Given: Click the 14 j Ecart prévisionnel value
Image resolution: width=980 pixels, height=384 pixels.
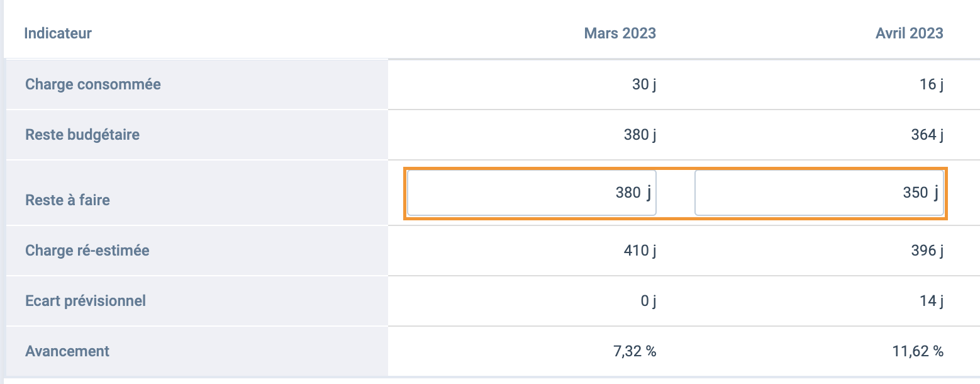Looking at the screenshot, I should pos(932,302).
